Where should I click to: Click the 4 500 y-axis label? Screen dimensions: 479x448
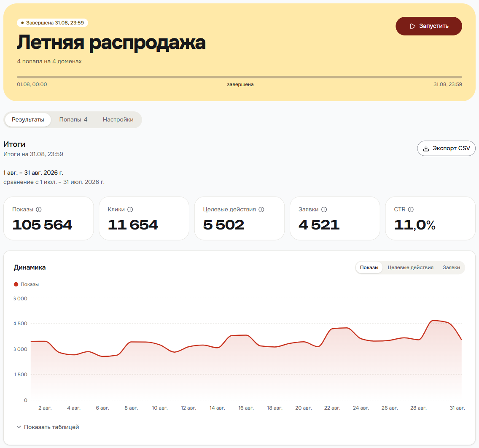click(21, 324)
